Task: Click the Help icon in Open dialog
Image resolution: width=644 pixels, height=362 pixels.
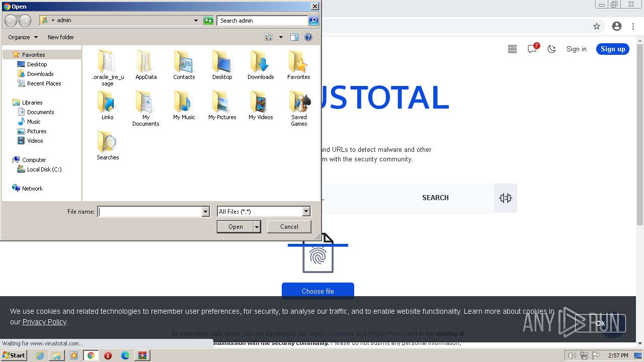Action: click(x=308, y=37)
